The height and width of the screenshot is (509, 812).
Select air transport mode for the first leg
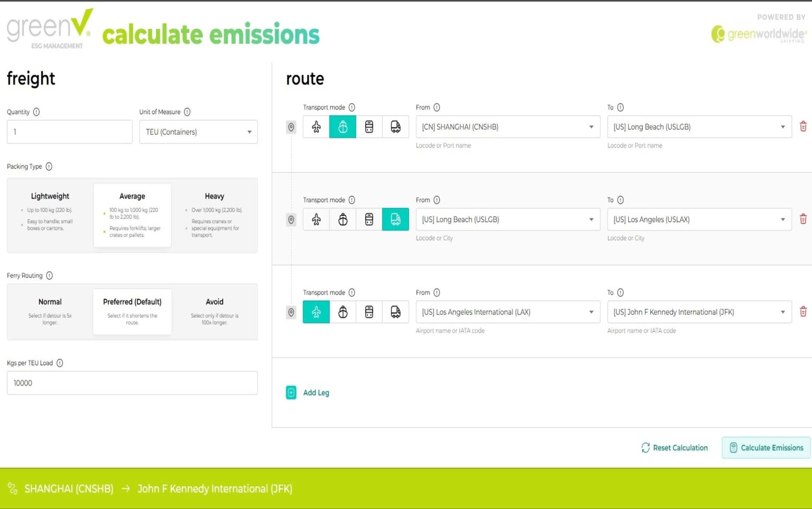point(316,127)
